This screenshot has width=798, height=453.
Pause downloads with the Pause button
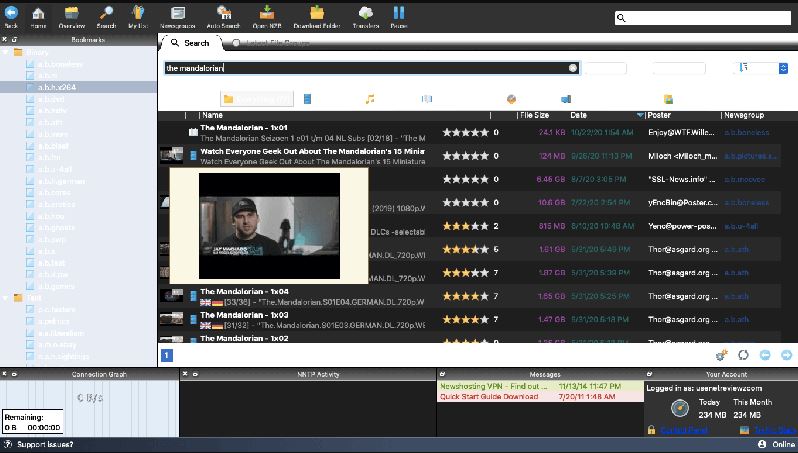tap(399, 16)
